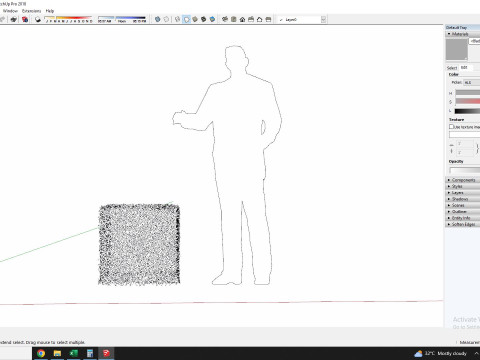Expand the Layers panel
Viewport: 480px width, 360px height.
point(463,193)
